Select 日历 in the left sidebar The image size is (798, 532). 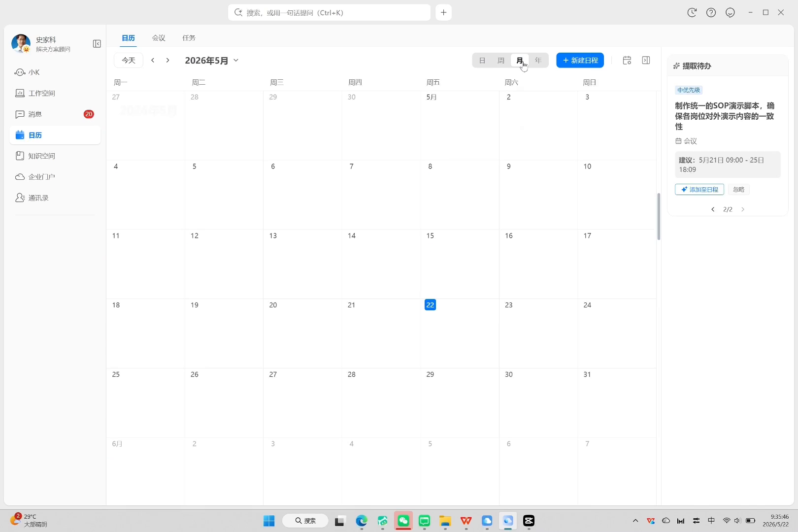point(55,135)
